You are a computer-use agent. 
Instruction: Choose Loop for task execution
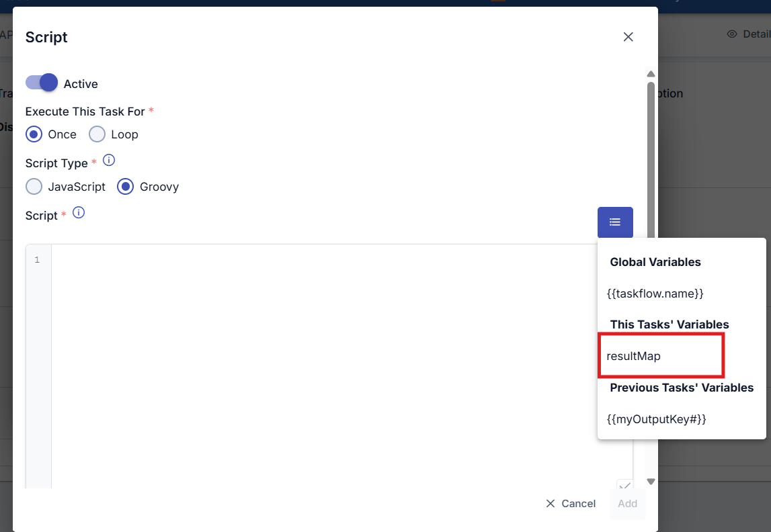pyautogui.click(x=97, y=134)
